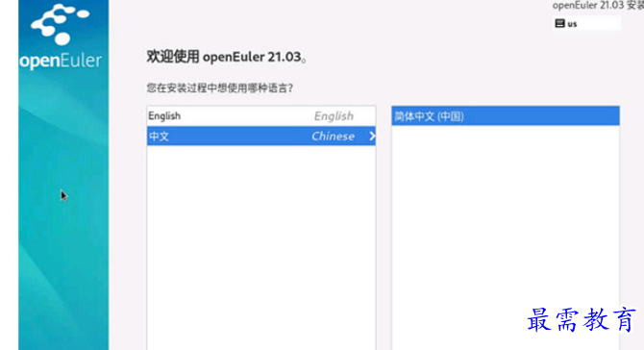Select the 中文 Chinese language row
Screen dimensions: 644x350
coord(261,136)
